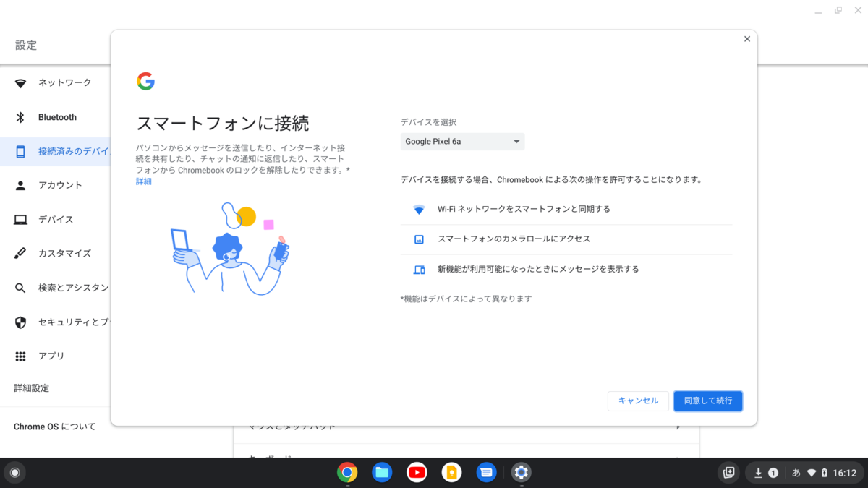Click the Google logo in dialog

(x=145, y=81)
